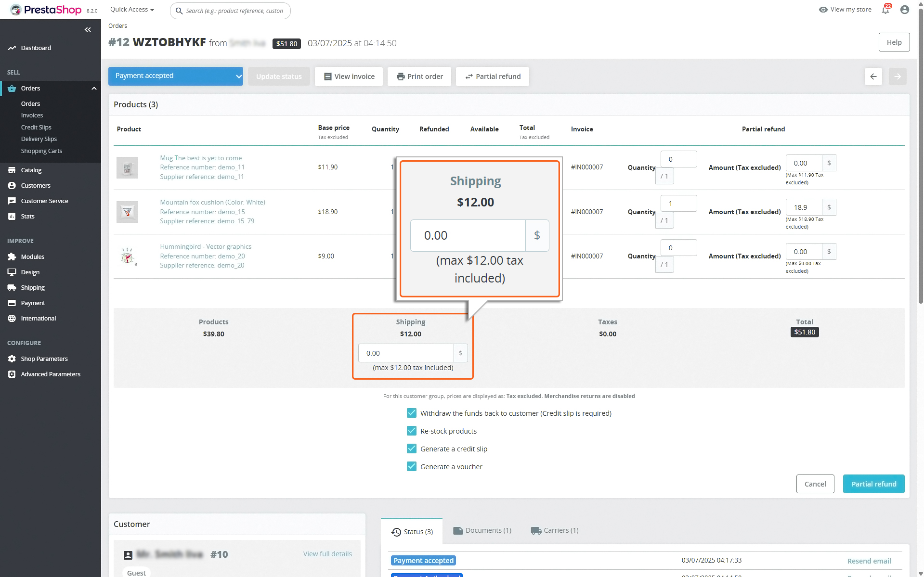Open Shop Parameters gear icon
This screenshot has height=577, width=924.
pyautogui.click(x=12, y=359)
